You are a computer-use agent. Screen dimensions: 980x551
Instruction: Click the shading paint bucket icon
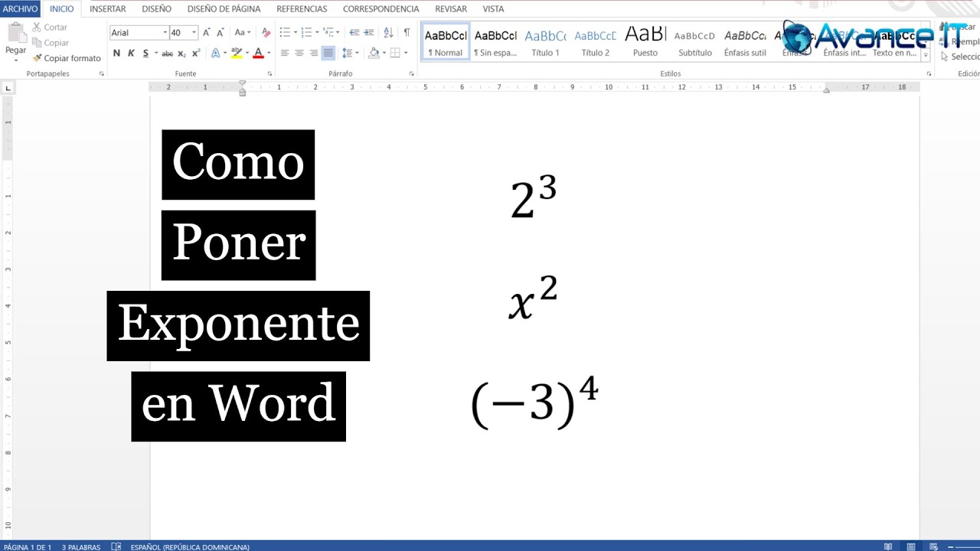[x=374, y=53]
